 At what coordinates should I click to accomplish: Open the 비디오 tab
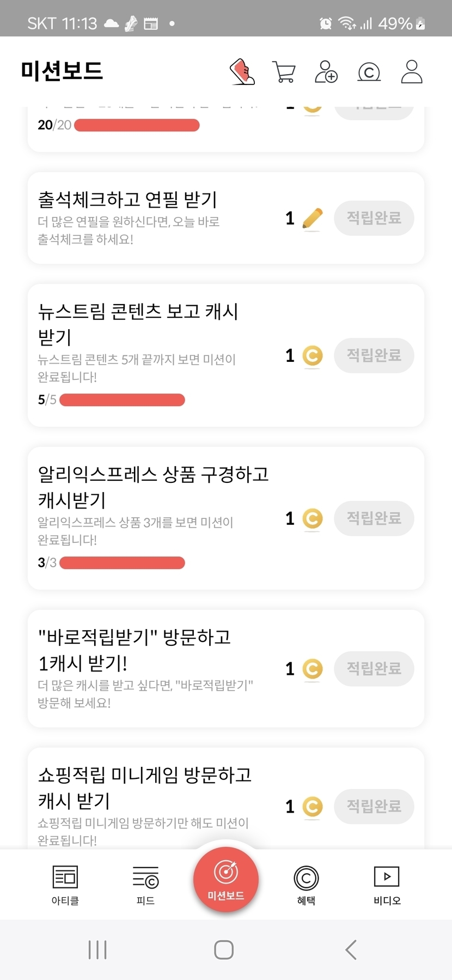pyautogui.click(x=387, y=884)
